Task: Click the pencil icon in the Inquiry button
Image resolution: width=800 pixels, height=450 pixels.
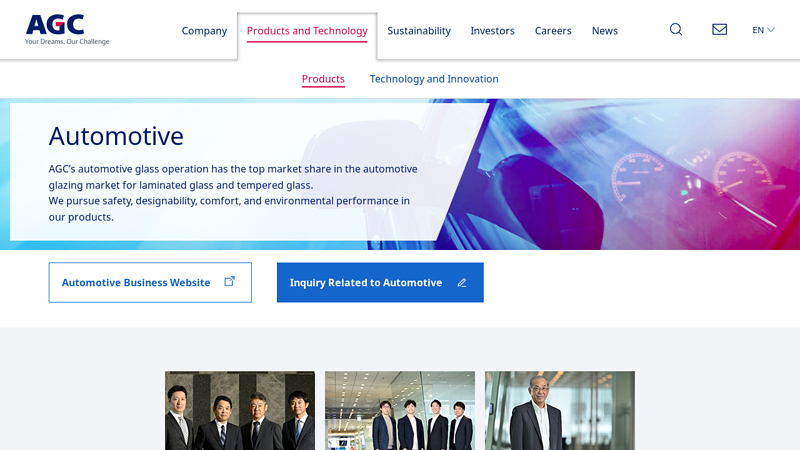Action: 462,283
